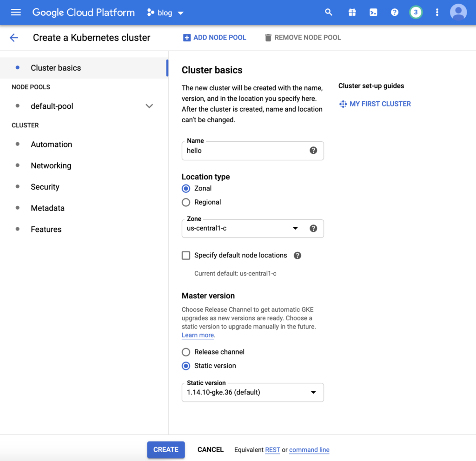Expand the default-pool chevron
The image size is (476, 461).
coord(149,106)
